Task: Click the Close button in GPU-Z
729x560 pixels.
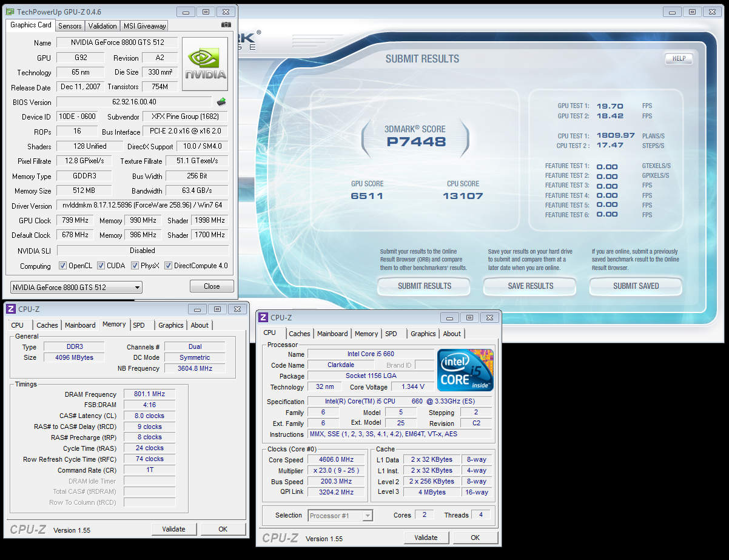Action: tap(212, 286)
